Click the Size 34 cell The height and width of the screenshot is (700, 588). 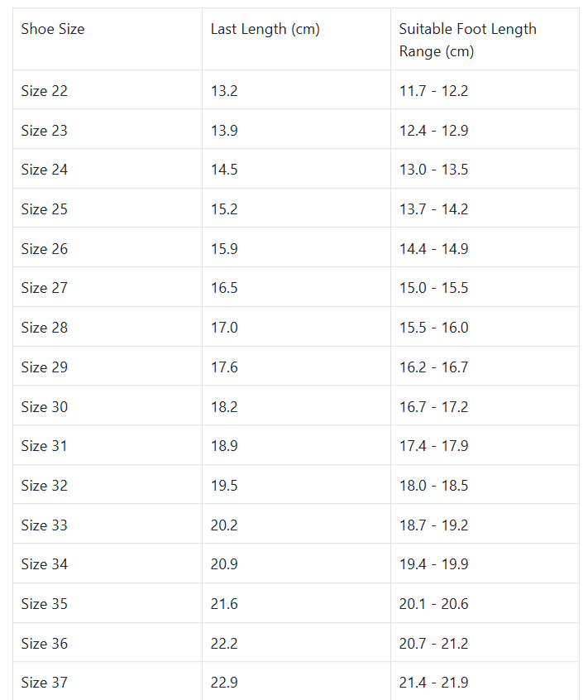(45, 564)
